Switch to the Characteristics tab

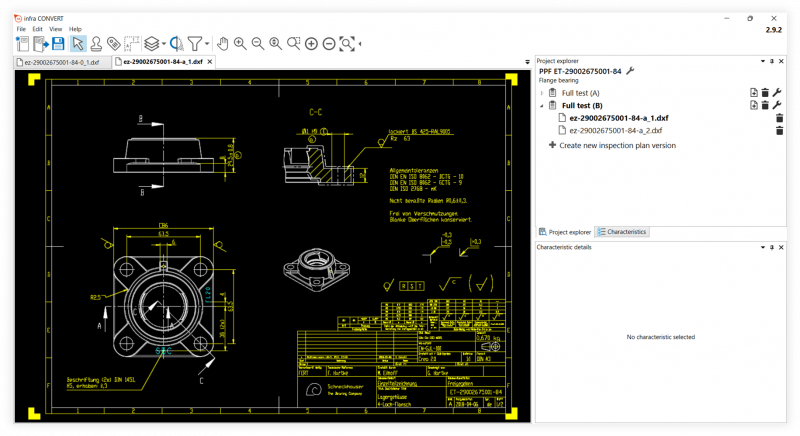click(622, 232)
